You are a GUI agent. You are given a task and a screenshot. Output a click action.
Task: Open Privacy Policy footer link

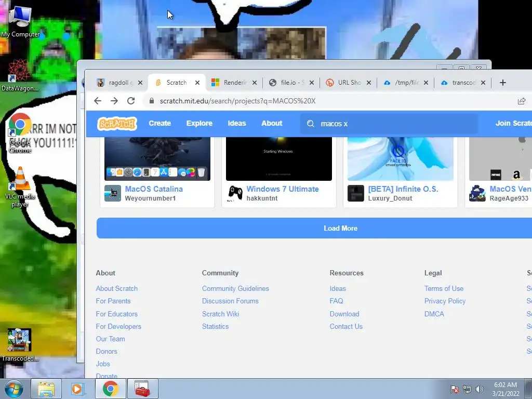pyautogui.click(x=445, y=301)
